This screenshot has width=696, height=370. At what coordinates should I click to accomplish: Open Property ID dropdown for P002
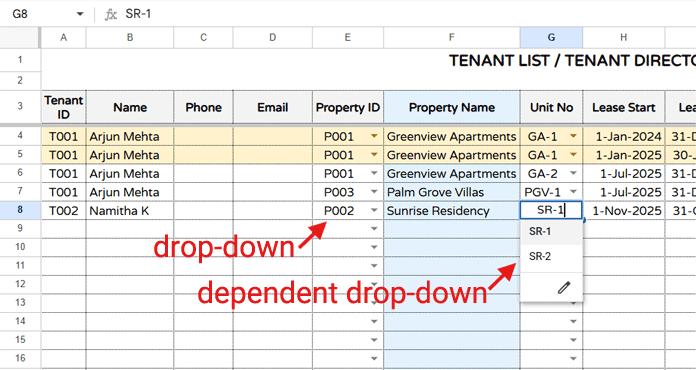[x=374, y=211]
